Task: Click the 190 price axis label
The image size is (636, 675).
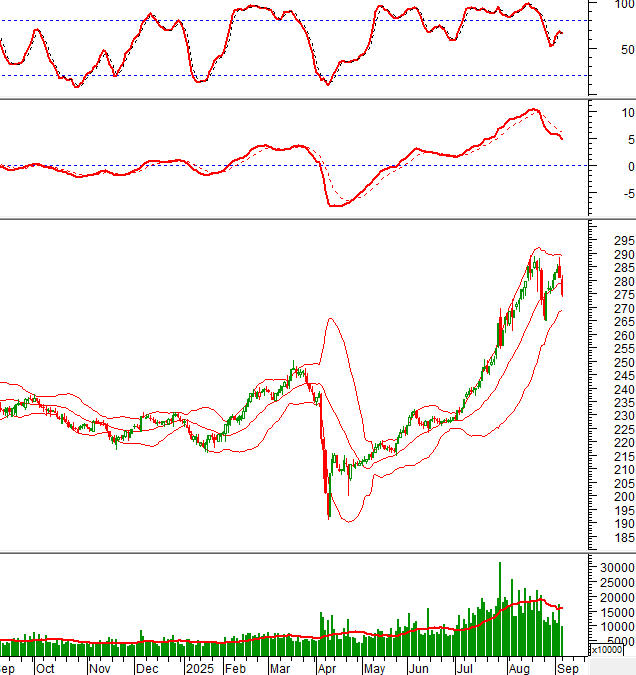Action: coord(624,524)
